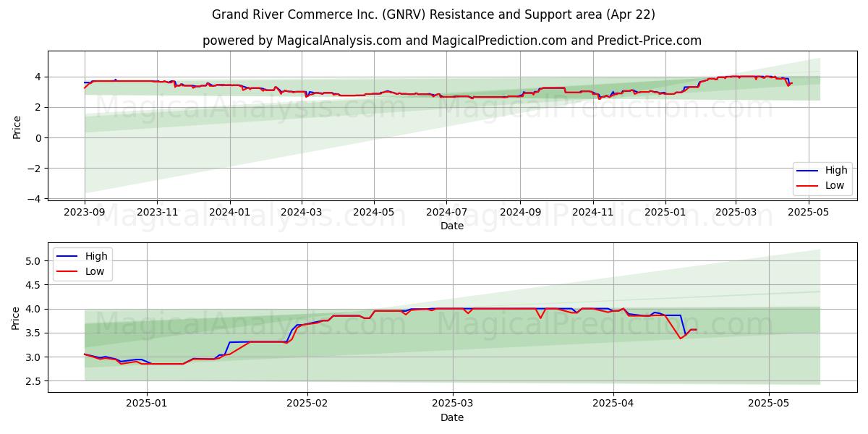Click the '0' y-axis tick in the top chart
This screenshot has height=434, width=868.
[40, 137]
